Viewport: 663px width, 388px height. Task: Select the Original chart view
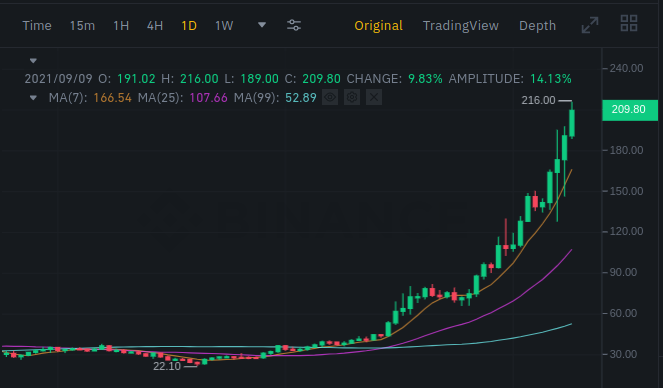(x=378, y=26)
